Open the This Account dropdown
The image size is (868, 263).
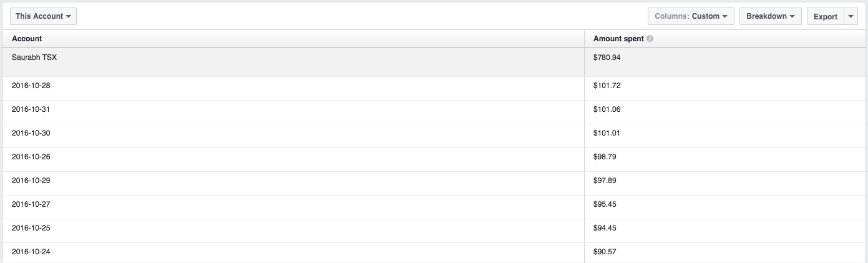pos(43,16)
